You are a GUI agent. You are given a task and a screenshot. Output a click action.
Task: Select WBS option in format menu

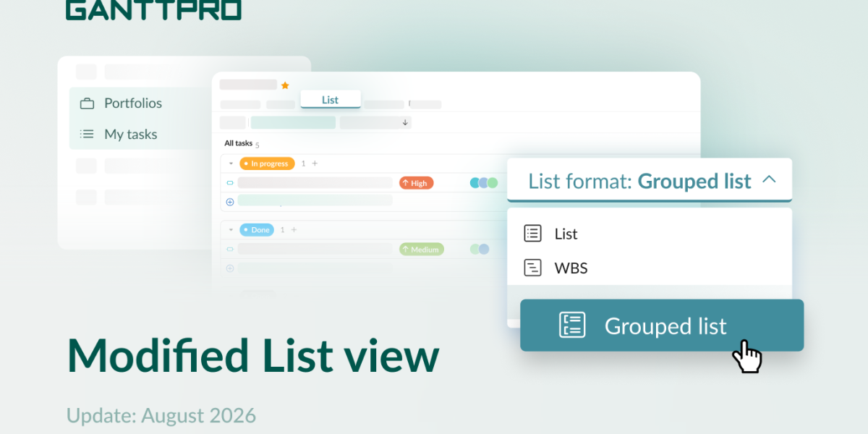tap(650, 268)
